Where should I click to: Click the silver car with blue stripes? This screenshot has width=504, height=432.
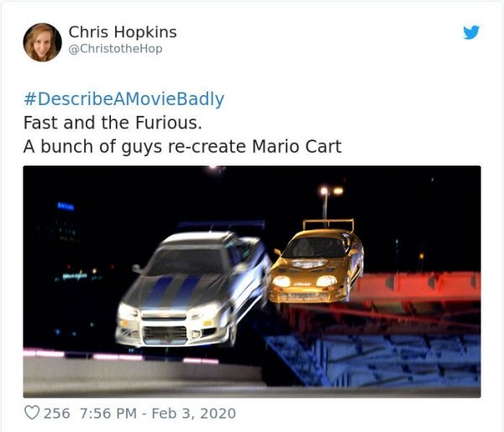click(x=193, y=289)
